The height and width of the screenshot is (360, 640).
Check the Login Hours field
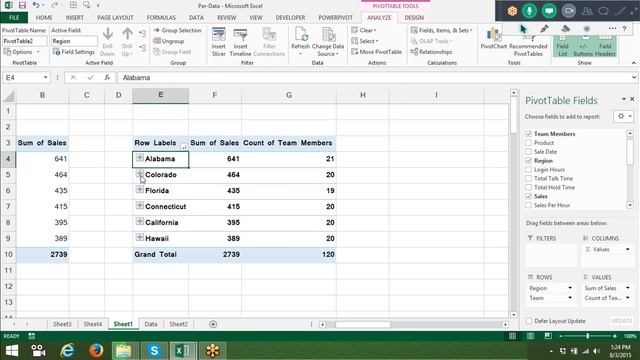tap(529, 169)
